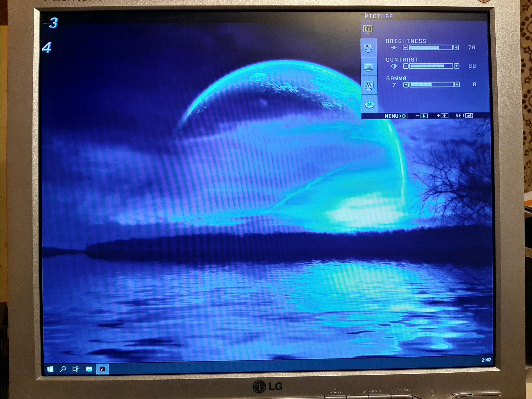Image resolution: width=532 pixels, height=399 pixels.
Task: Open the Windows Start menu
Action: point(50,369)
